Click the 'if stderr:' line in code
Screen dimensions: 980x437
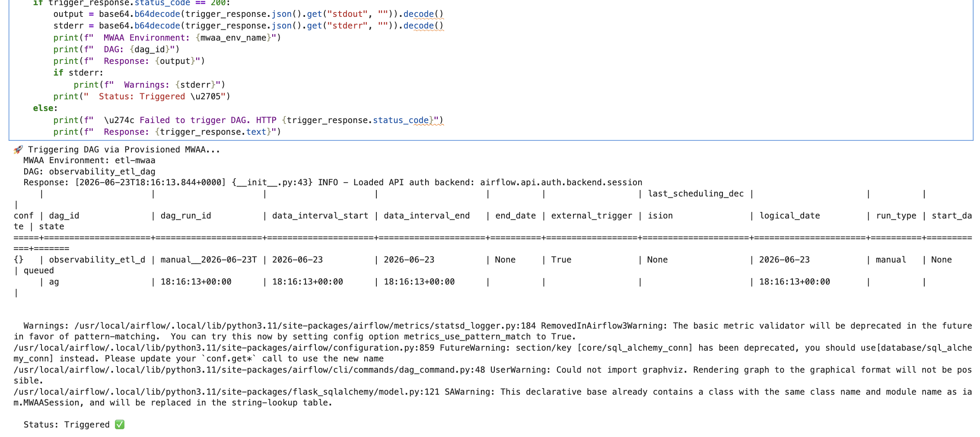79,73
